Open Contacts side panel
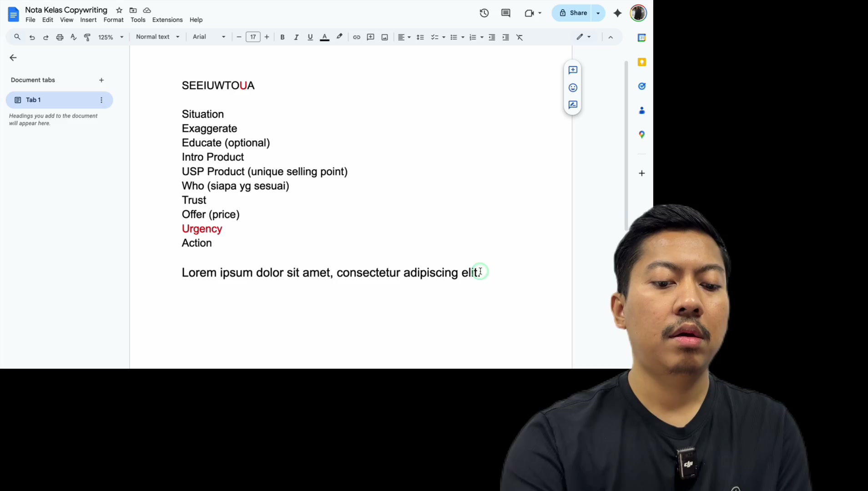The image size is (868, 491). [641, 110]
